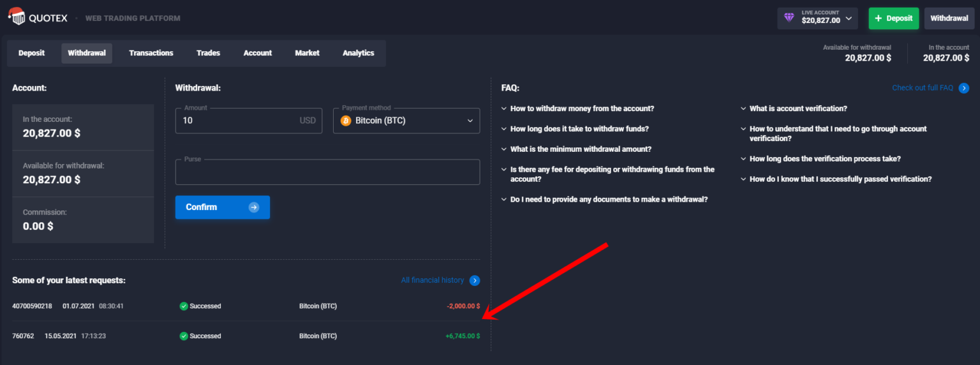Open the Analytics tab
Image resolution: width=980 pixels, height=365 pixels.
[358, 53]
